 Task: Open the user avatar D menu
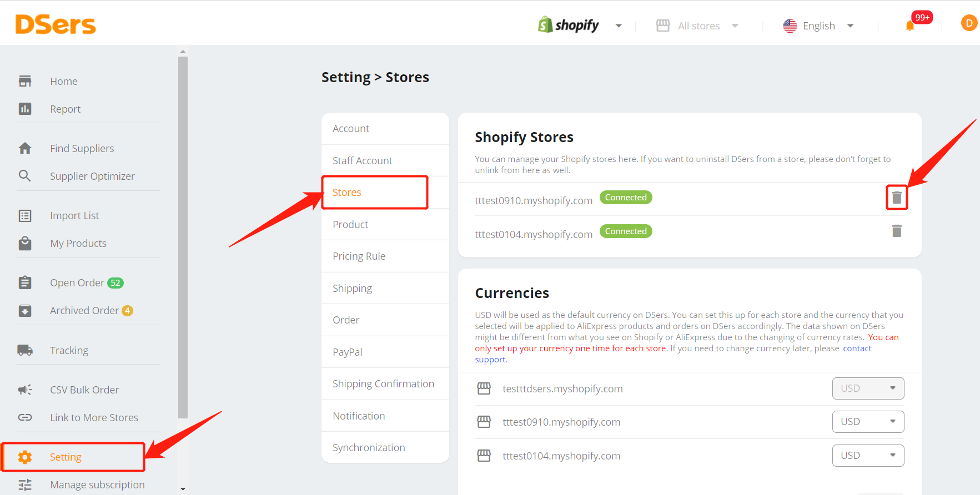point(969,23)
